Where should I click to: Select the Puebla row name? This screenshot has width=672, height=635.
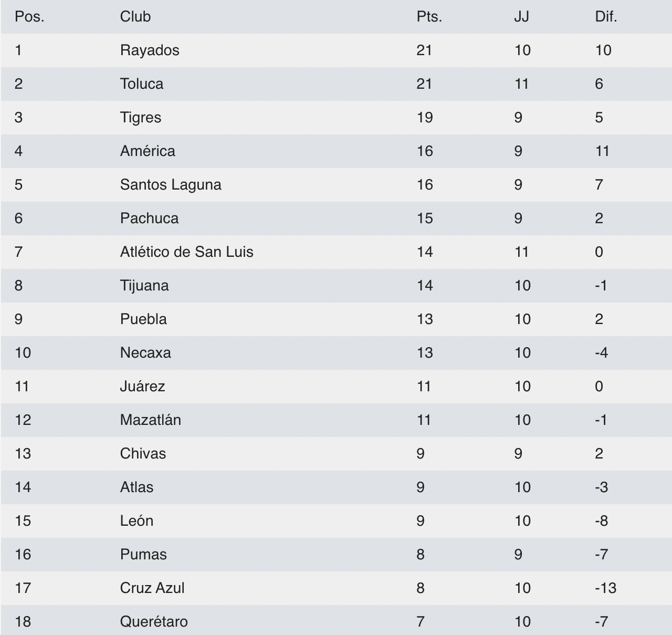[x=143, y=319]
